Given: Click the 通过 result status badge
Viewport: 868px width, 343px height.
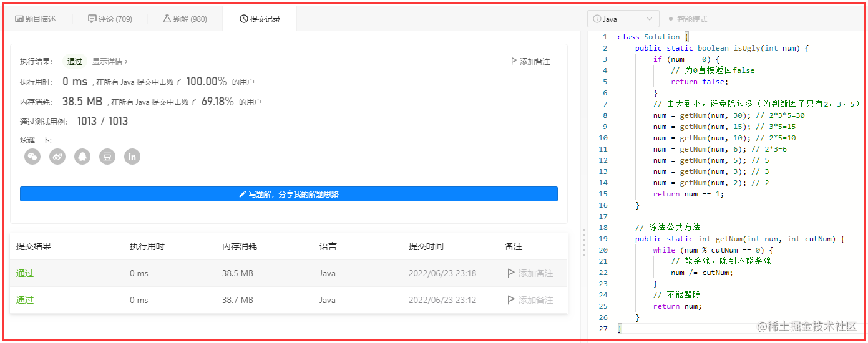Looking at the screenshot, I should [x=75, y=62].
